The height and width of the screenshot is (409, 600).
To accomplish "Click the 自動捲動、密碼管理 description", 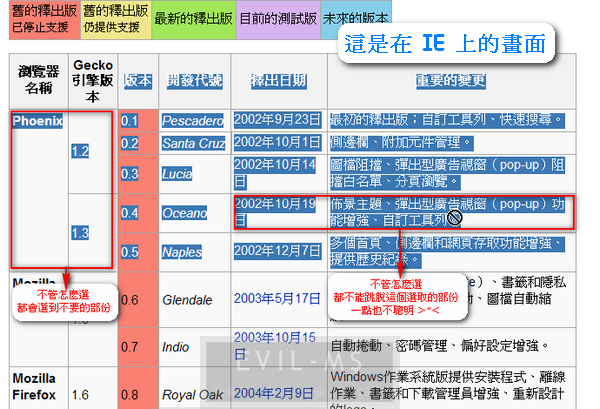I will coord(439,346).
